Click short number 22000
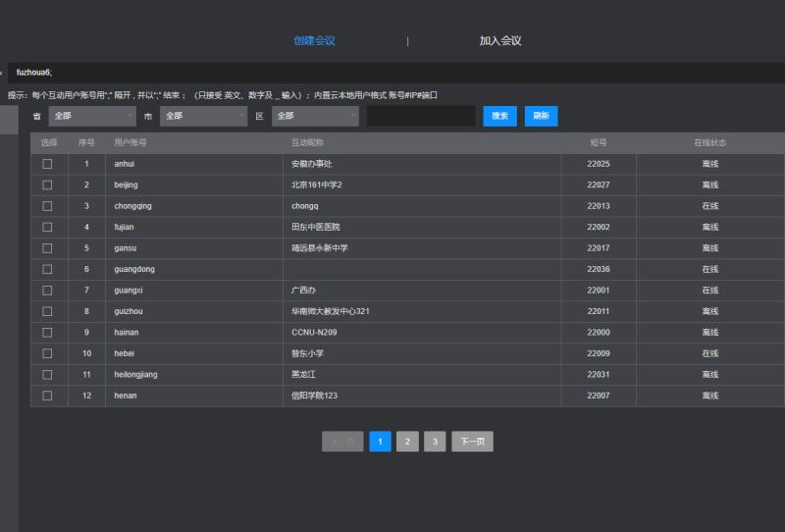Image resolution: width=785 pixels, height=532 pixels. 599,332
